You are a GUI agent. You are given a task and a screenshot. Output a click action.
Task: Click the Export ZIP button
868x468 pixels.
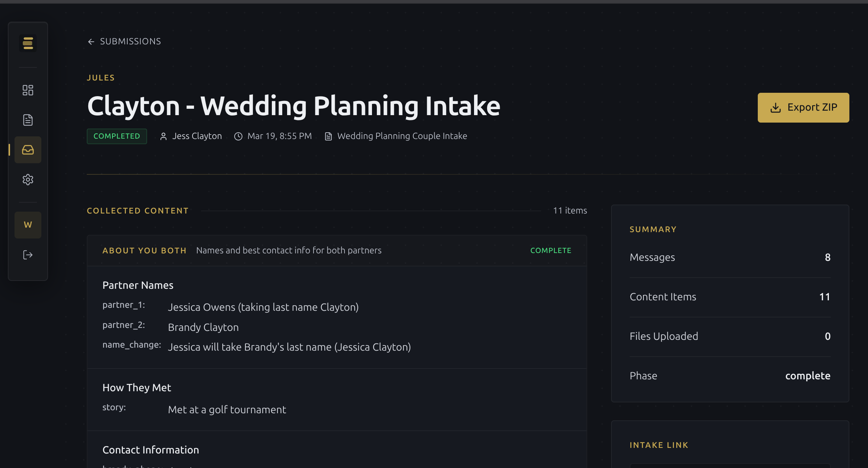(x=803, y=108)
